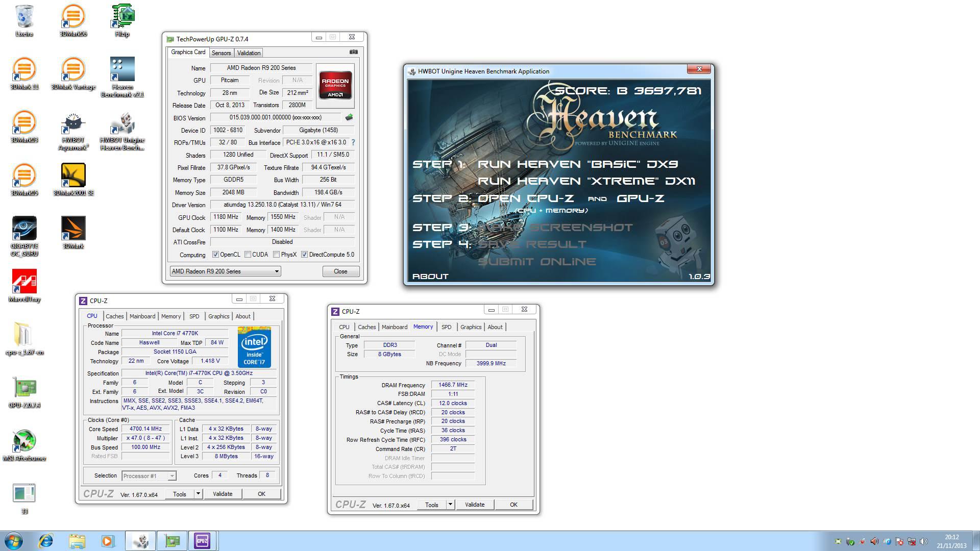Click the taskbar clock showing 20:12
Screen dimensions: 980x551
point(951,541)
